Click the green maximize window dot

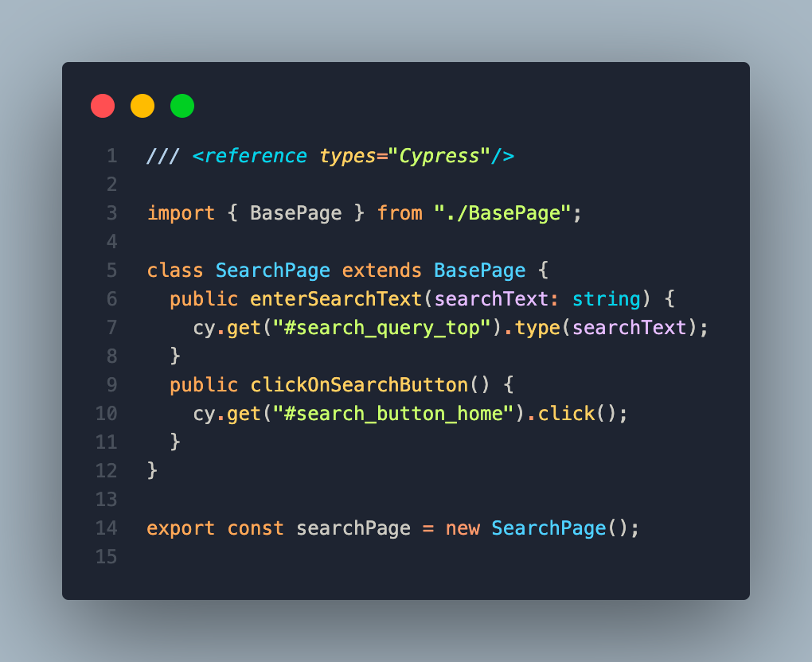pyautogui.click(x=182, y=106)
